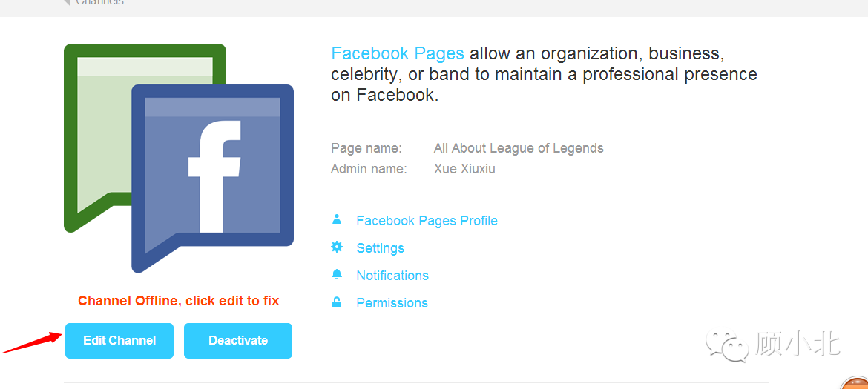This screenshot has height=389, width=868.
Task: Click the orange round icon in the corner
Action: click(855, 382)
